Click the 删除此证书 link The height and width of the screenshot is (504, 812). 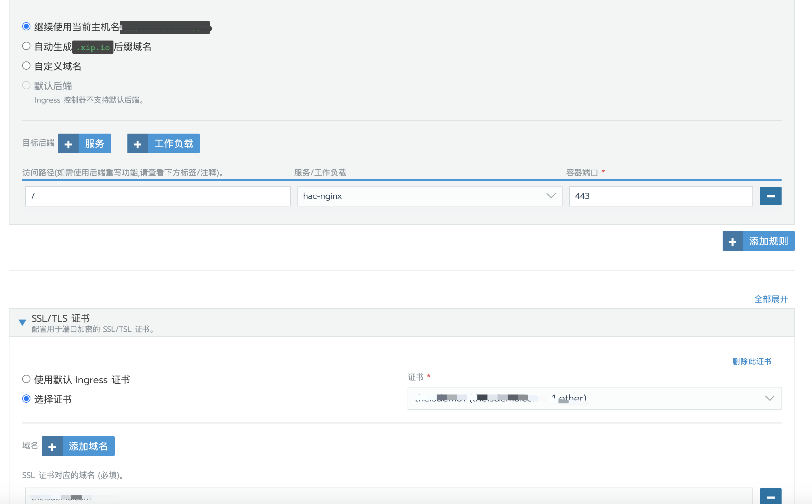751,361
